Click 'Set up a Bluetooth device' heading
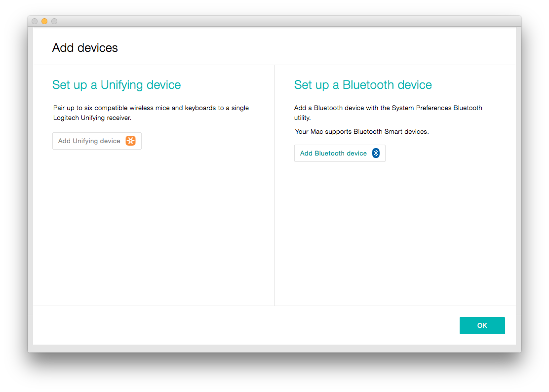Screen dimensions: 549x392 pyautogui.click(x=363, y=85)
